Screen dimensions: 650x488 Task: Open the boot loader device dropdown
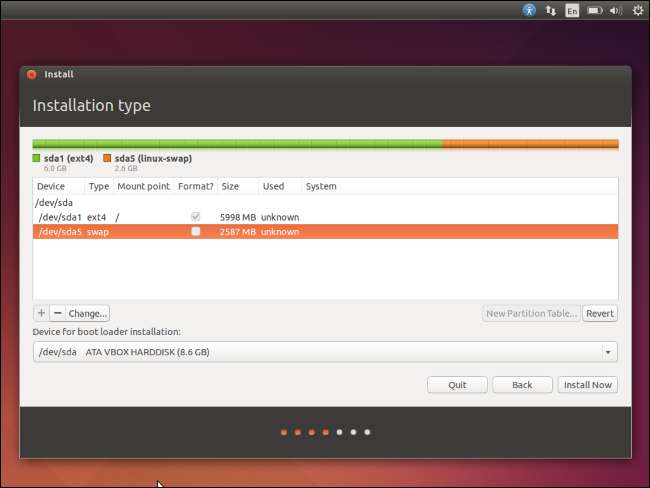325,352
